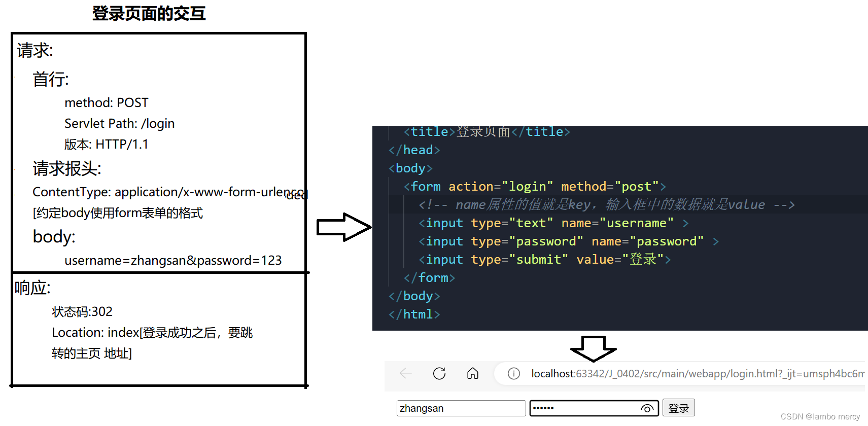868x426 pixels.
Task: Click the '首行:' label
Action: pyautogui.click(x=51, y=79)
